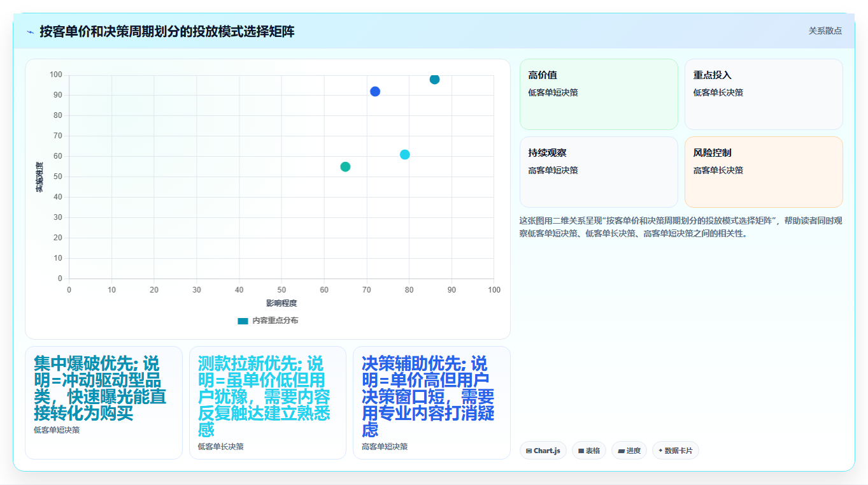Click the green data point near 55
Image resolution: width=868 pixels, height=485 pixels.
(x=345, y=166)
